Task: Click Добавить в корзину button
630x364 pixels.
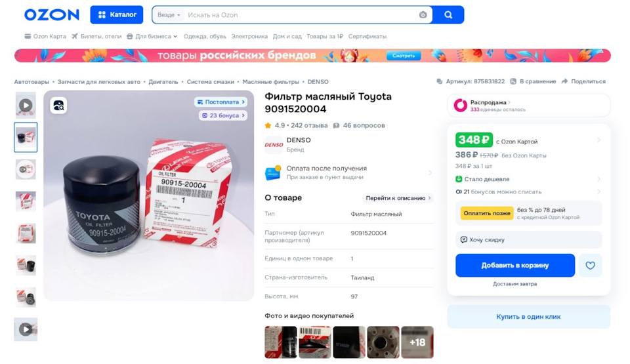Action: pyautogui.click(x=515, y=265)
